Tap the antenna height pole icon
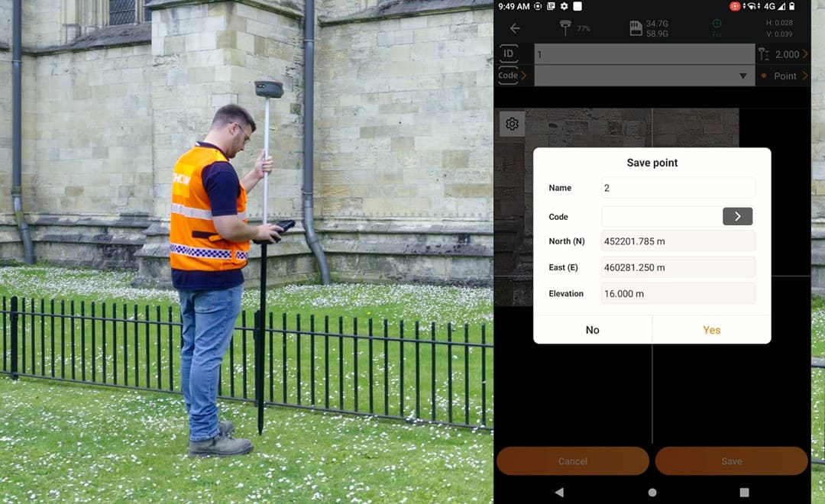 pyautogui.click(x=763, y=54)
